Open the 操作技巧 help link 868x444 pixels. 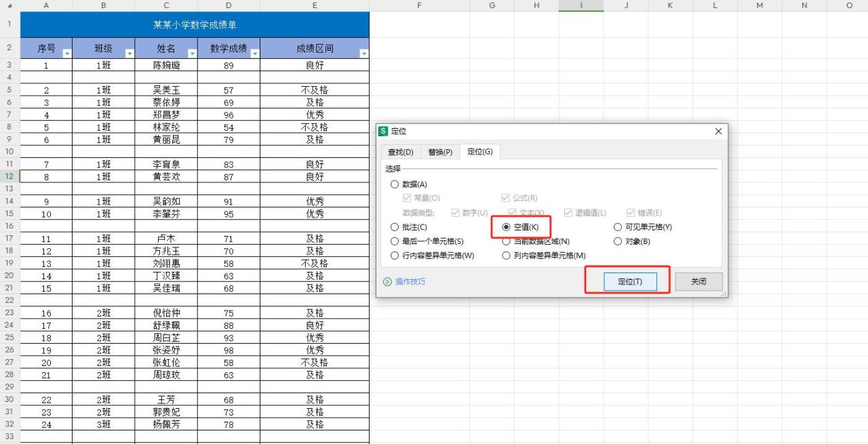click(x=410, y=281)
